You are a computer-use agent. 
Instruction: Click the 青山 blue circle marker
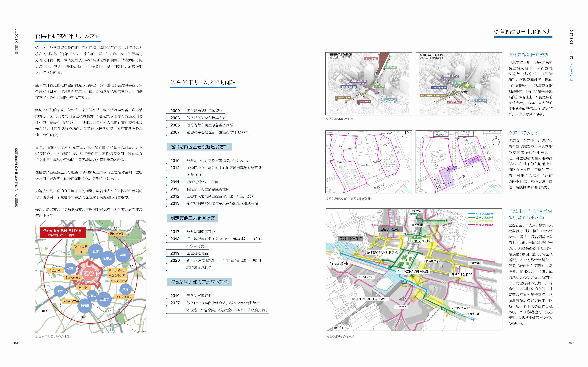(x=123, y=255)
